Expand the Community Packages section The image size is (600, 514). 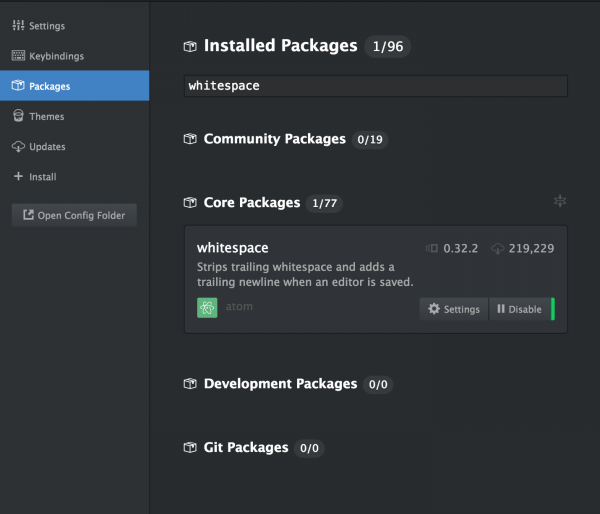(x=274, y=139)
